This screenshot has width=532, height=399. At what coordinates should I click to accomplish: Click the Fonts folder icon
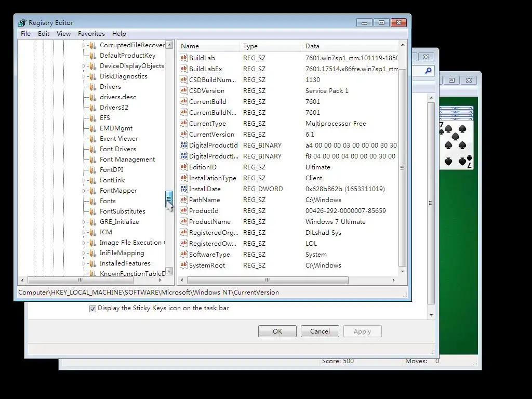click(92, 201)
